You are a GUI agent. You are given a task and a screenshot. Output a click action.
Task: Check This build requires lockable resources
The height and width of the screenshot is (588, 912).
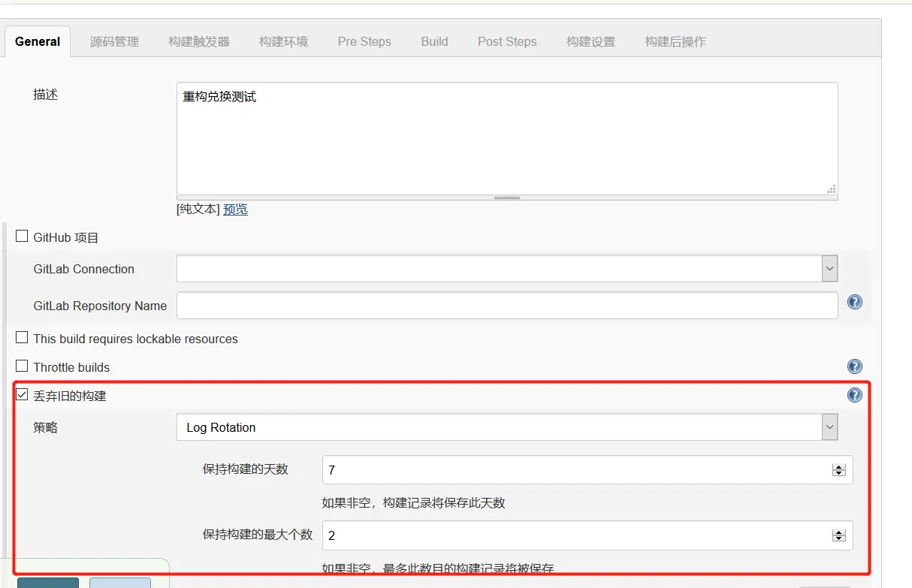22,338
